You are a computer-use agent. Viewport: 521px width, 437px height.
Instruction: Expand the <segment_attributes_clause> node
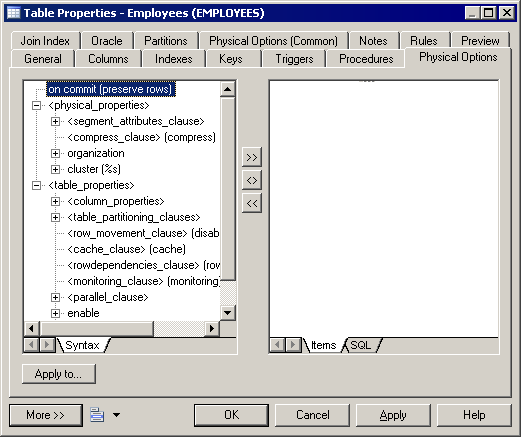point(55,121)
